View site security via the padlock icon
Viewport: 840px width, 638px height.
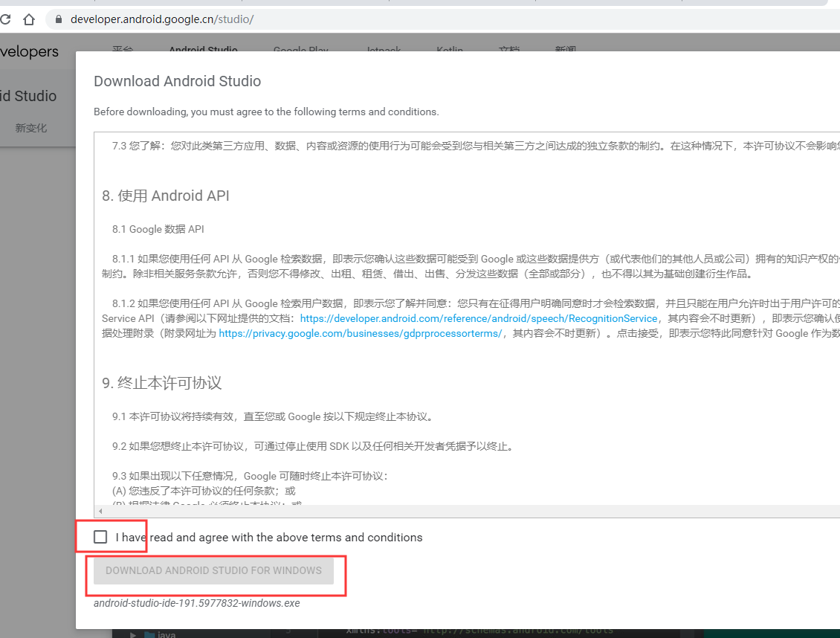[x=59, y=19]
